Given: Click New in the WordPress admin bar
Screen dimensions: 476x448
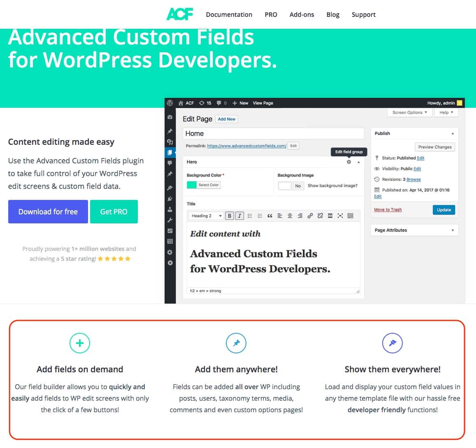Looking at the screenshot, I should 240,103.
